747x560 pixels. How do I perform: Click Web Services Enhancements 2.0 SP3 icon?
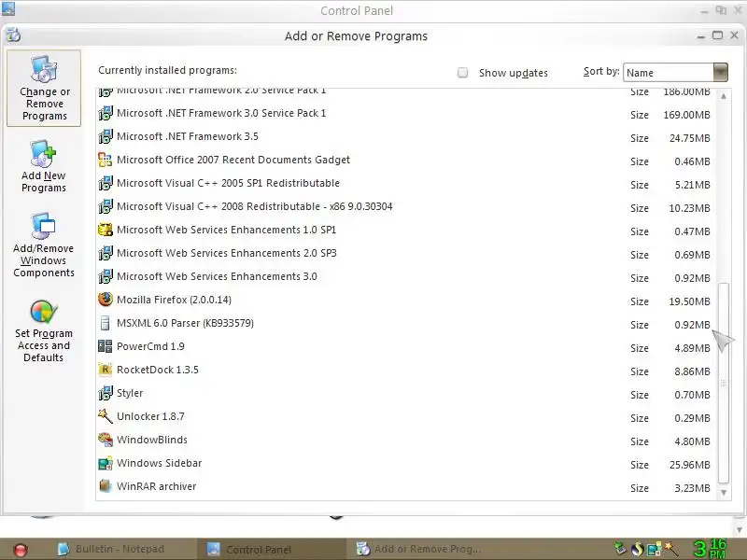[106, 253]
